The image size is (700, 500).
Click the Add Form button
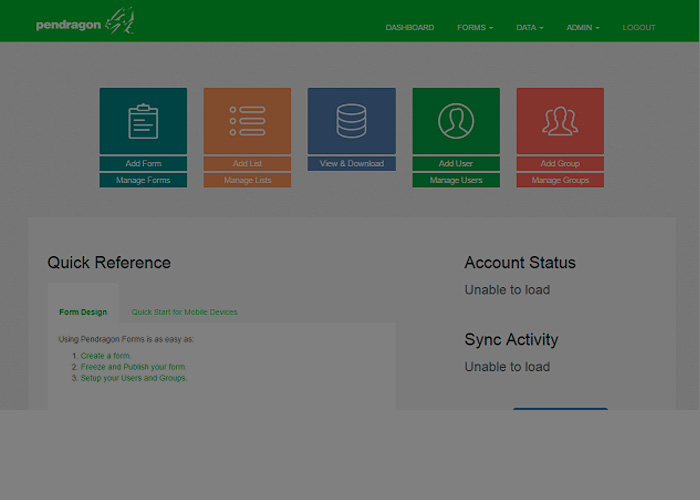point(143,163)
